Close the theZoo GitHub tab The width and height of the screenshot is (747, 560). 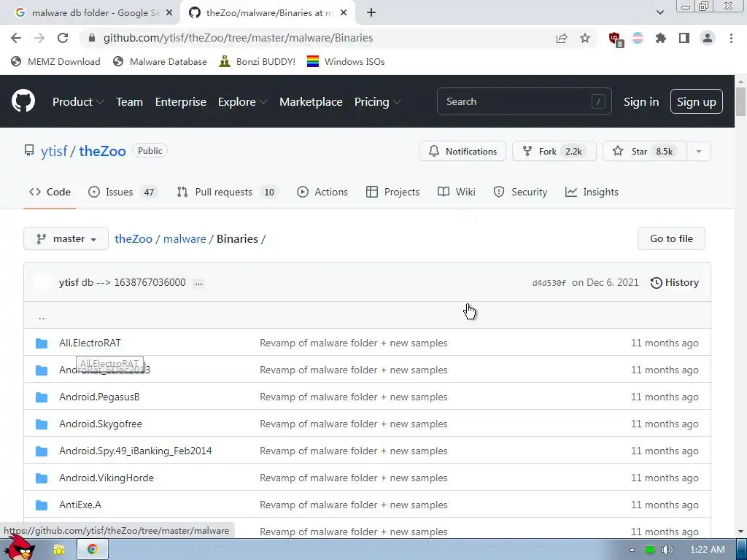[x=344, y=13]
